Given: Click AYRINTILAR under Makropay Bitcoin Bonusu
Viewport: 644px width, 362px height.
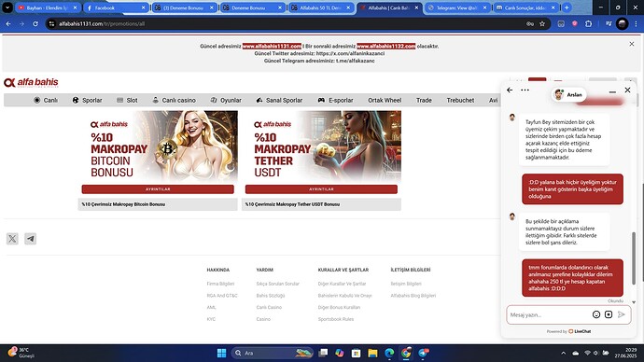Looking at the screenshot, I should pyautogui.click(x=158, y=189).
